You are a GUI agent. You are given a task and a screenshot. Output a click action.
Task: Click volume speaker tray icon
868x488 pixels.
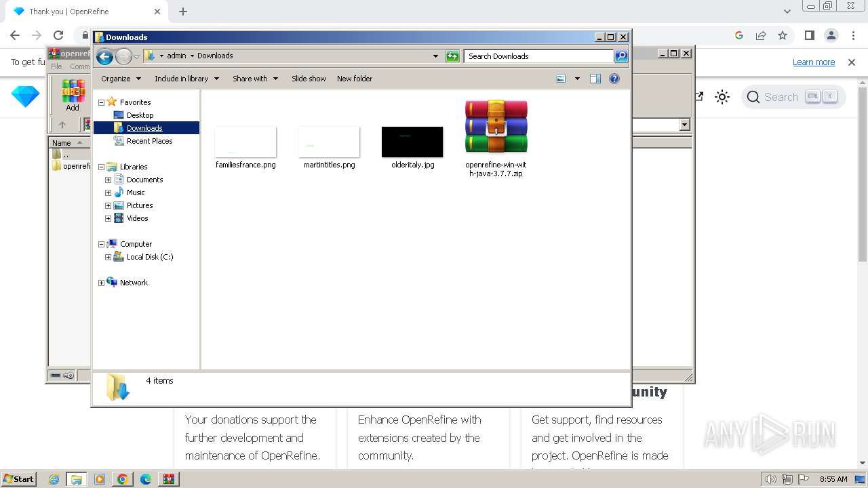[x=770, y=479]
